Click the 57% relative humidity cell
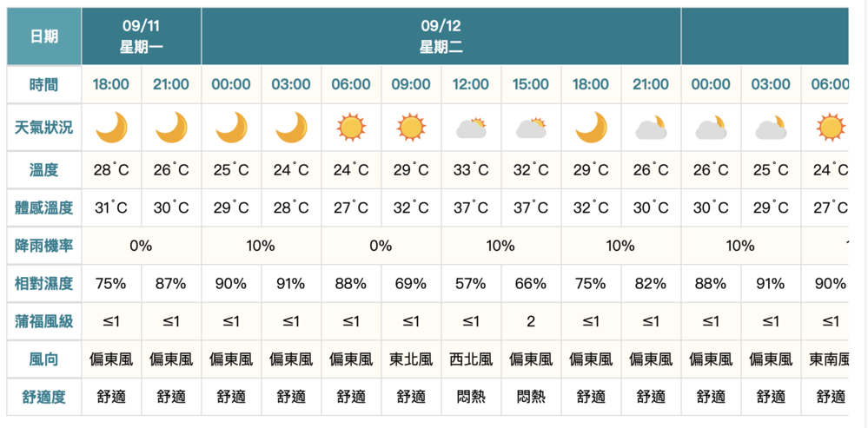The width and height of the screenshot is (868, 428). (471, 283)
